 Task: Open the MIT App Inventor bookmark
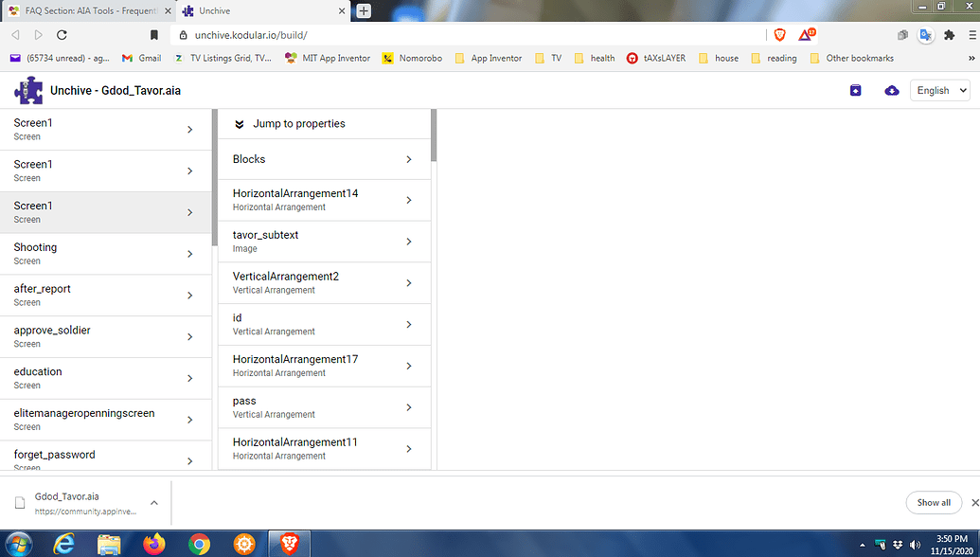[x=328, y=58]
